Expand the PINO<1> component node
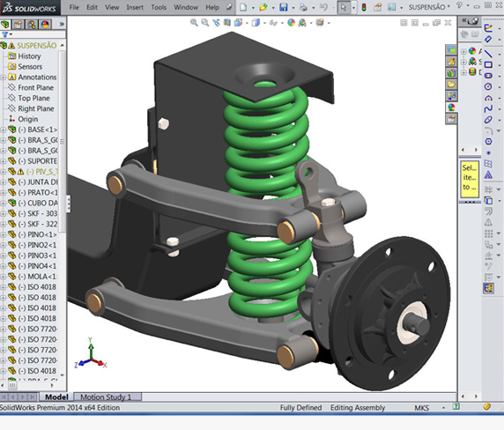The height and width of the screenshot is (430, 504). tap(4, 234)
